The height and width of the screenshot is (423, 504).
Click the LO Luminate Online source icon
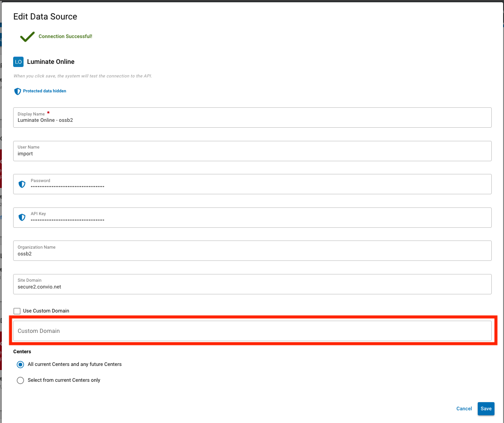point(18,62)
